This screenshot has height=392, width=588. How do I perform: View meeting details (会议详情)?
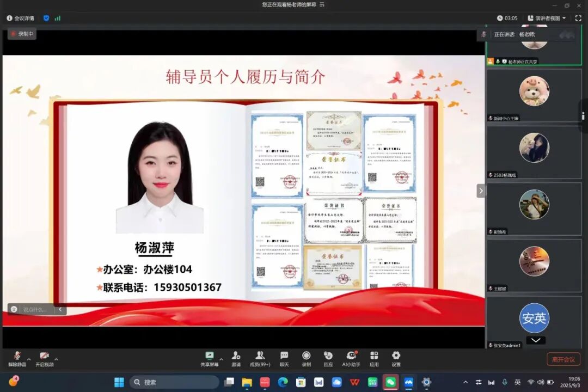(20, 18)
